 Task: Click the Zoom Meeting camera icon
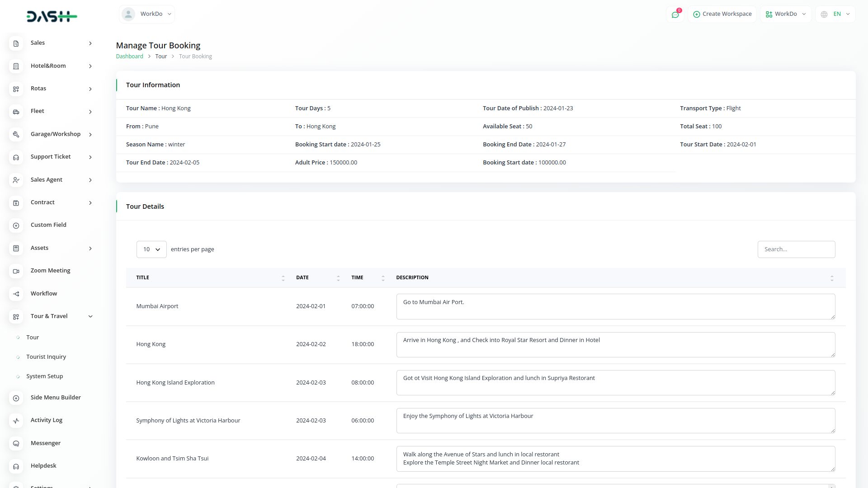click(16, 271)
